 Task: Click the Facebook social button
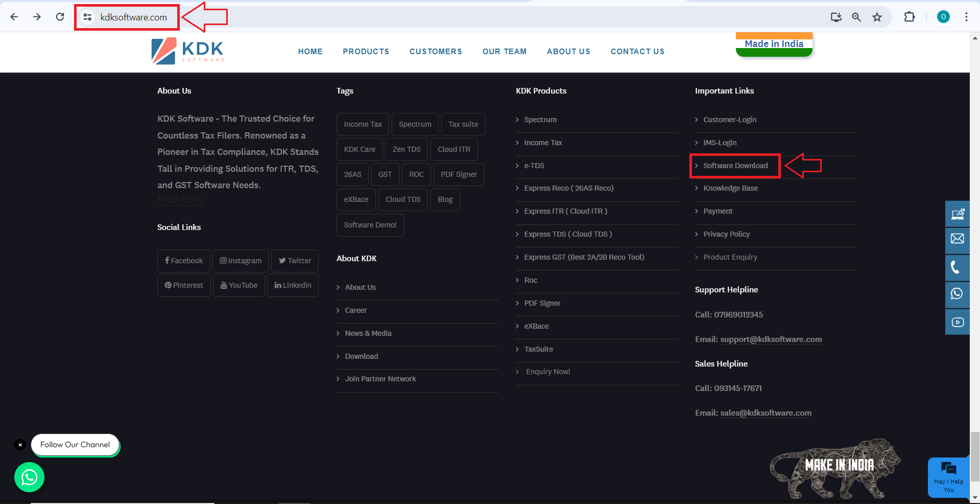click(x=184, y=261)
